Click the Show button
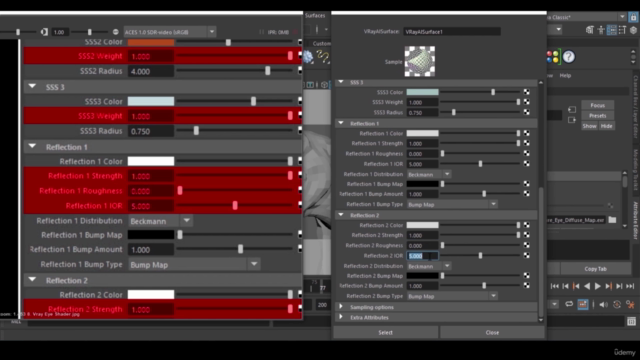 pyautogui.click(x=589, y=126)
